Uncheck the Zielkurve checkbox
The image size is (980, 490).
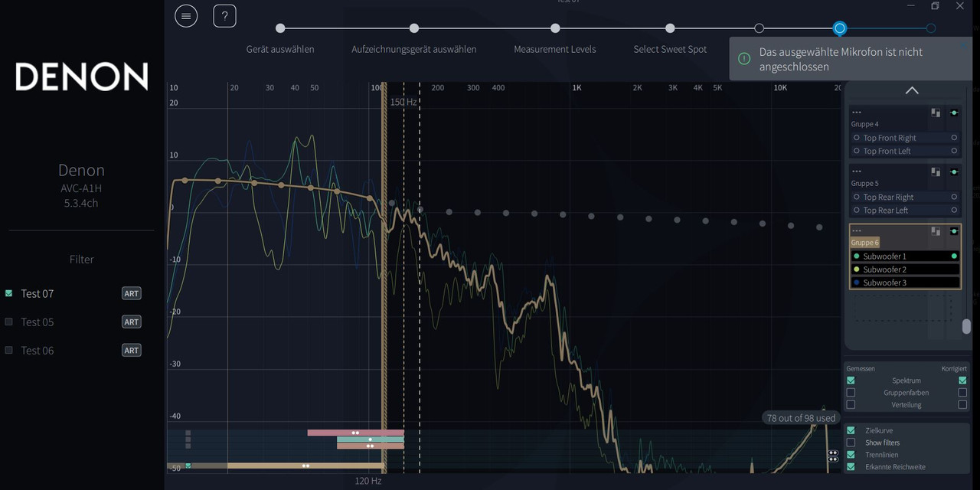click(851, 430)
